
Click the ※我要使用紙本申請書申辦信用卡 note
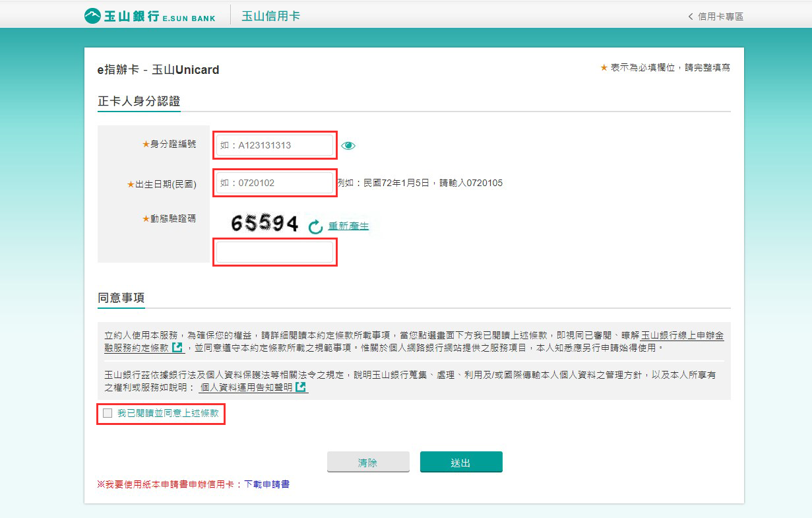(x=168, y=484)
